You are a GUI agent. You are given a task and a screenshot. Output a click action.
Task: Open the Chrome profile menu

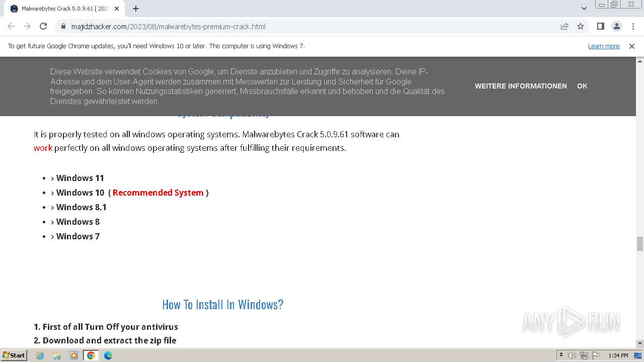pos(616,26)
